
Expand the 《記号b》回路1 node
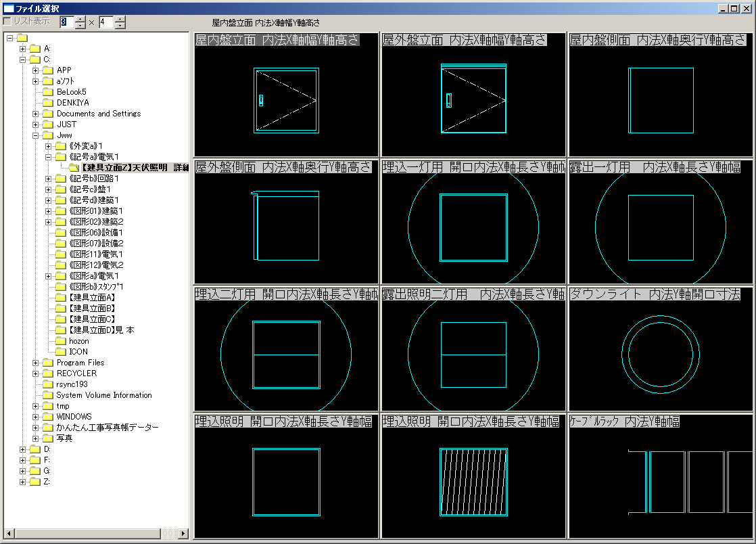[x=48, y=179]
